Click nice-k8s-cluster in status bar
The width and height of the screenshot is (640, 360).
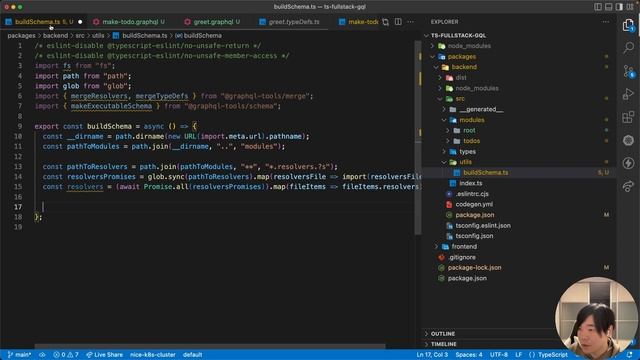point(153,355)
